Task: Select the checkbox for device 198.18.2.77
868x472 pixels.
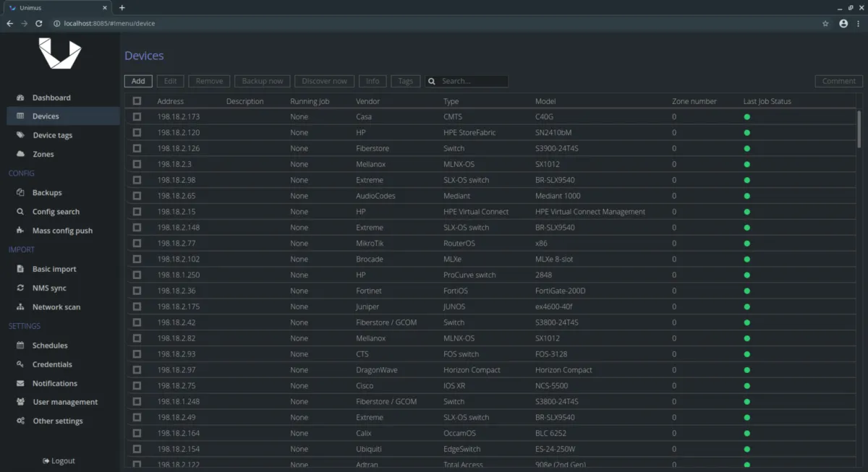Action: pyautogui.click(x=137, y=244)
